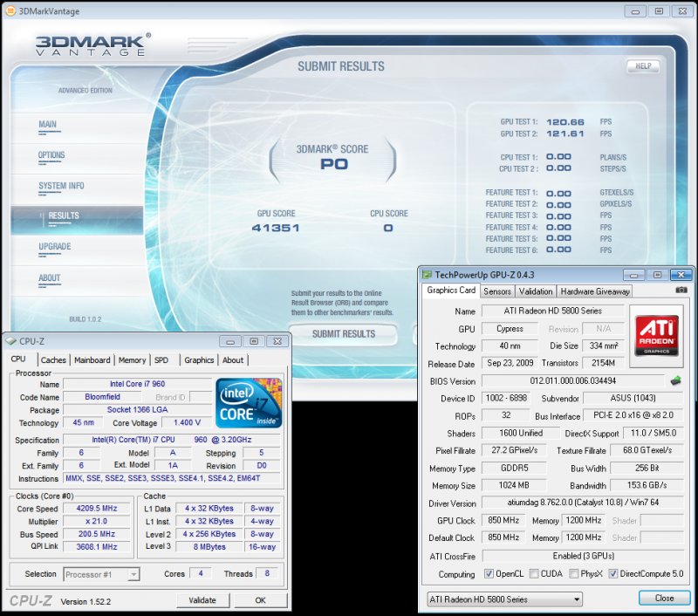This screenshot has height=616, width=698.
Task: Click the Multiplier value x 21.0
Action: [97, 521]
